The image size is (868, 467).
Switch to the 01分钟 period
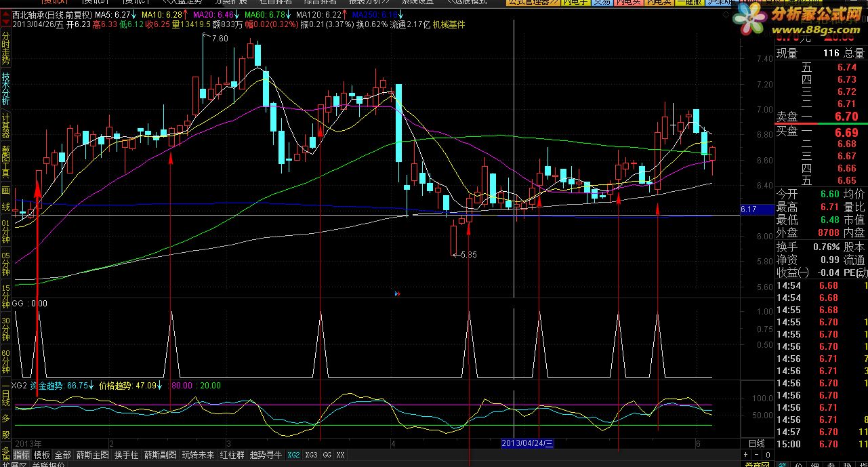click(5, 231)
